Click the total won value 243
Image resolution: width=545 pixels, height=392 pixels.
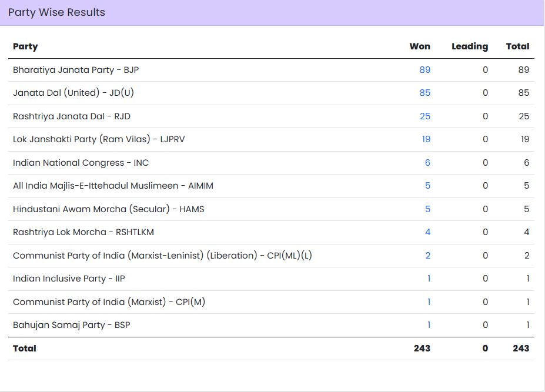422,348
